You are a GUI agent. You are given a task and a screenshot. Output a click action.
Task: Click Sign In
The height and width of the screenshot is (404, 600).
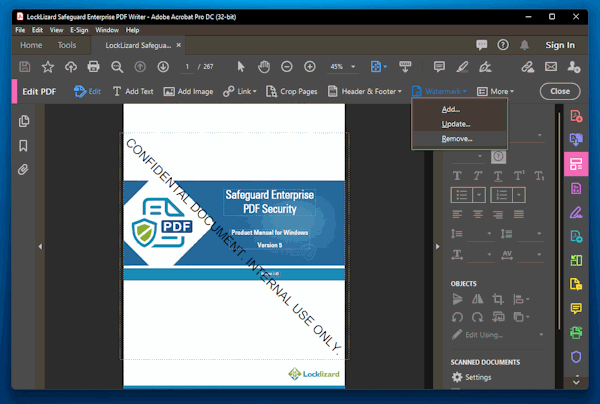click(x=560, y=45)
